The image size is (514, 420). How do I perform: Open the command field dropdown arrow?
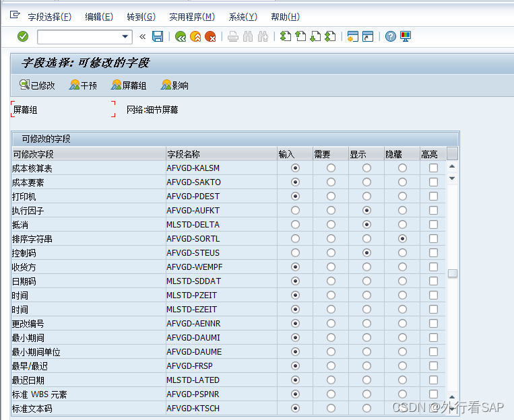point(125,37)
